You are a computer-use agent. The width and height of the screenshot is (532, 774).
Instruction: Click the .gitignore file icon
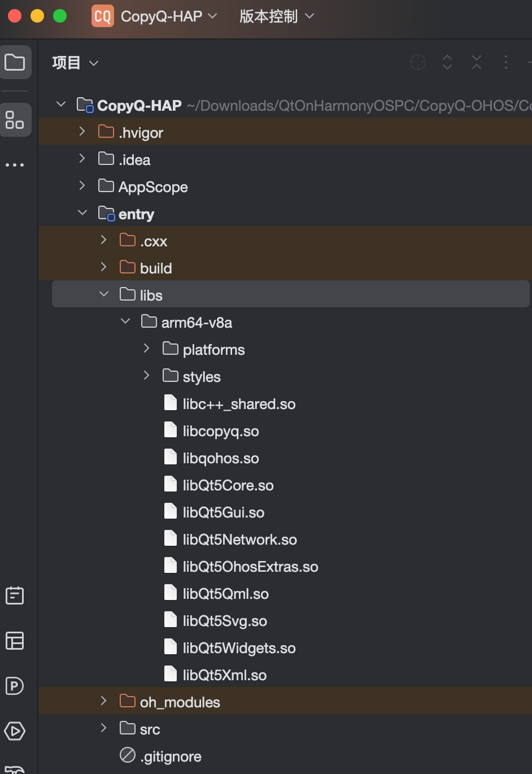tap(128, 755)
